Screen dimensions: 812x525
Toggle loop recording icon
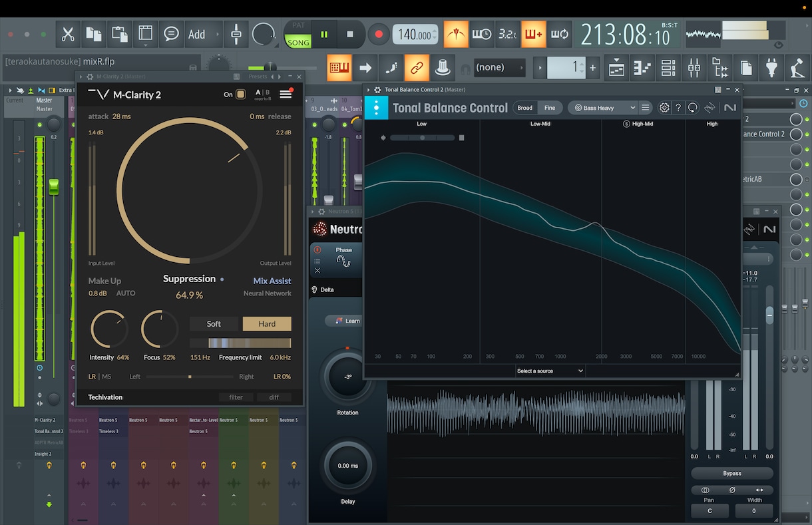pyautogui.click(x=560, y=34)
